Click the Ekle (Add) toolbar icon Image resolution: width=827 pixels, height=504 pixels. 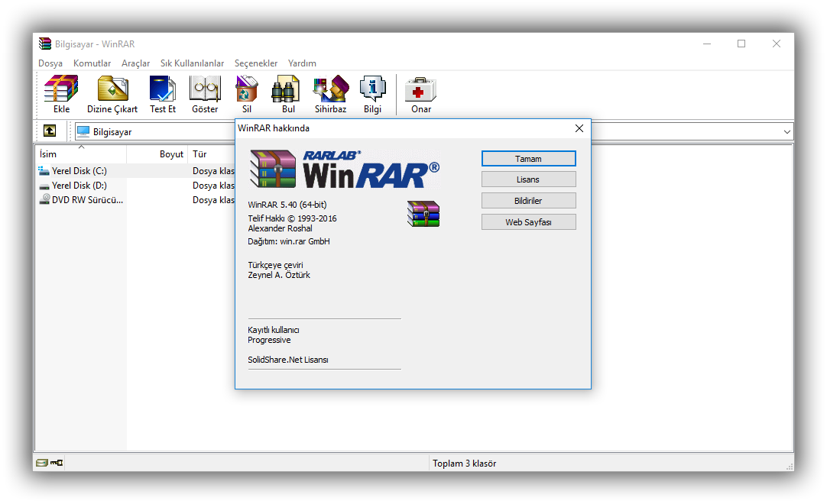(x=61, y=95)
